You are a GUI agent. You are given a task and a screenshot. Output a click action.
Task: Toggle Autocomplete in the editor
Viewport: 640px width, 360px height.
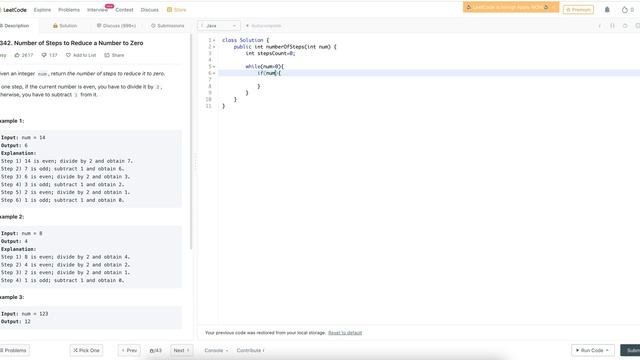[x=263, y=26]
